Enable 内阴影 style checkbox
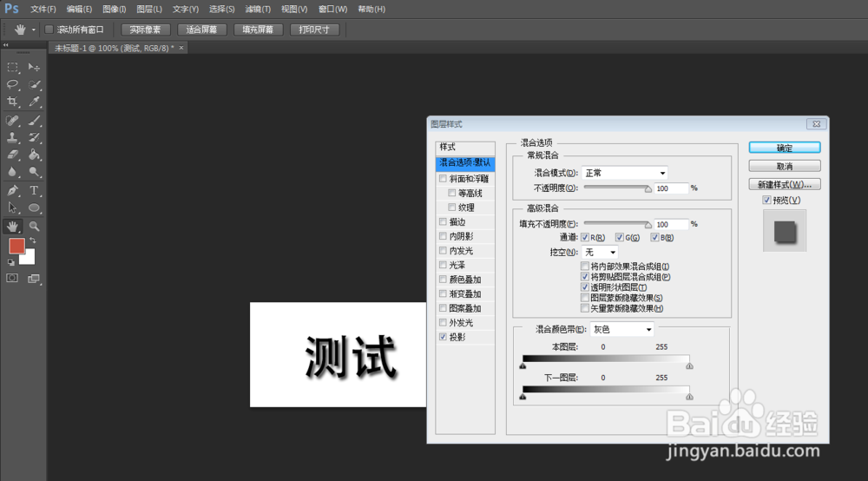The height and width of the screenshot is (481, 868). click(443, 236)
